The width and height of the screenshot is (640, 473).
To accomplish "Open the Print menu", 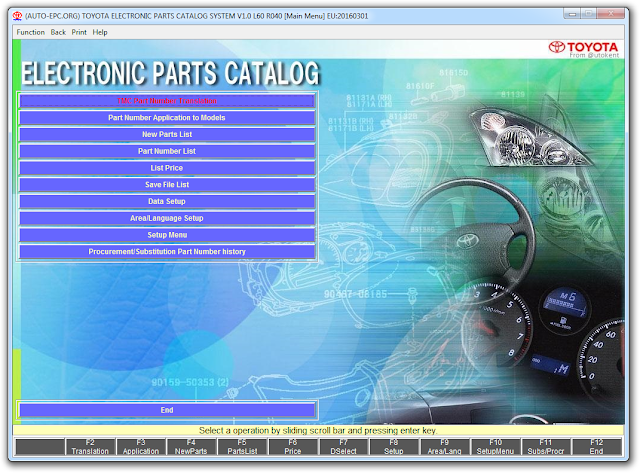I will 79,32.
